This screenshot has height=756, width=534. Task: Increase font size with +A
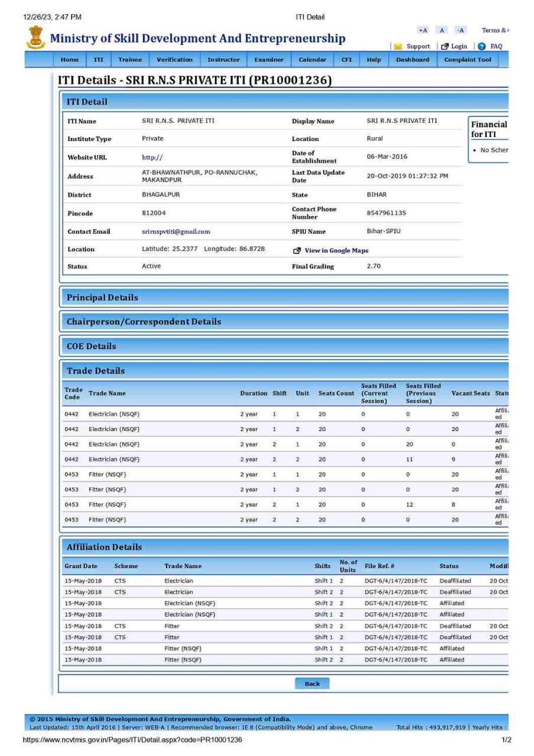pyautogui.click(x=422, y=30)
